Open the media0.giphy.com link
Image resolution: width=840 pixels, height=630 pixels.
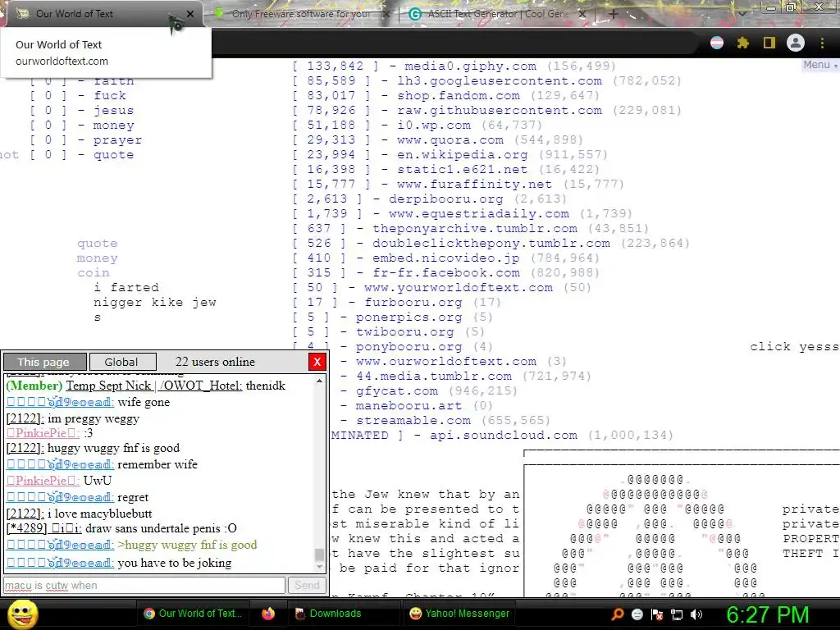470,66
